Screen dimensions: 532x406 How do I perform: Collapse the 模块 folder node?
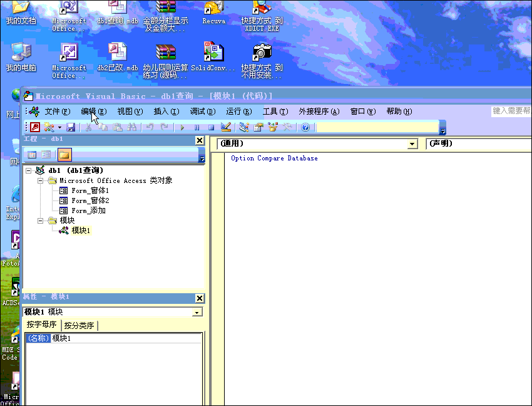[x=41, y=221]
